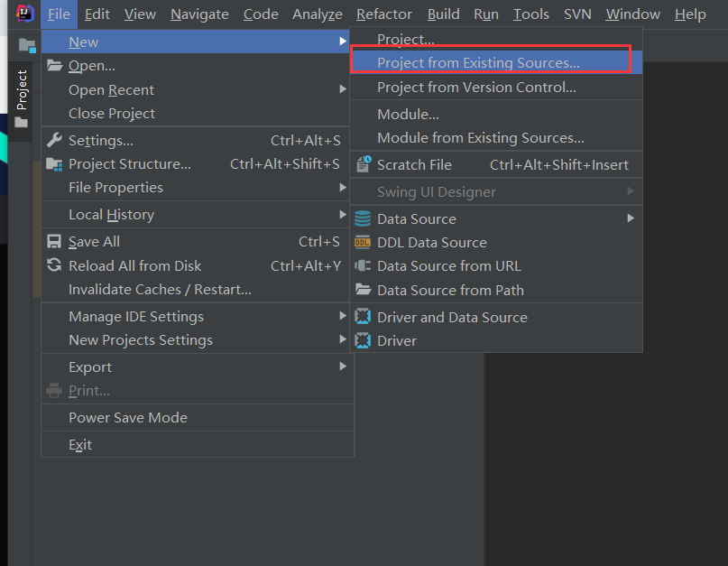728x566 pixels.
Task: Click the Save All disk icon
Action: (x=54, y=242)
